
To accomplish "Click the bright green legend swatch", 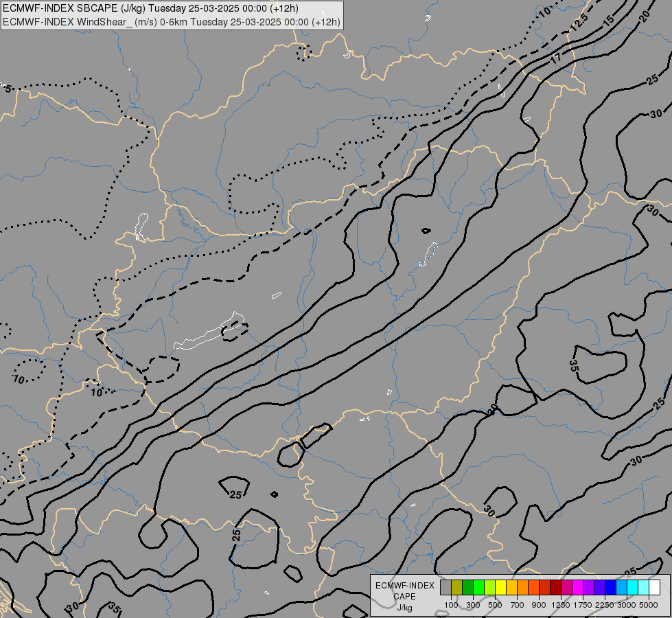I will [x=478, y=587].
